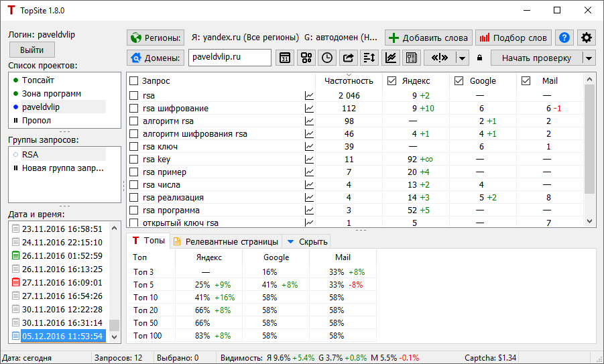Viewport: 604px width, 364px height.
Task: Open graph icon for 'rsa пример' row
Action: (x=309, y=172)
